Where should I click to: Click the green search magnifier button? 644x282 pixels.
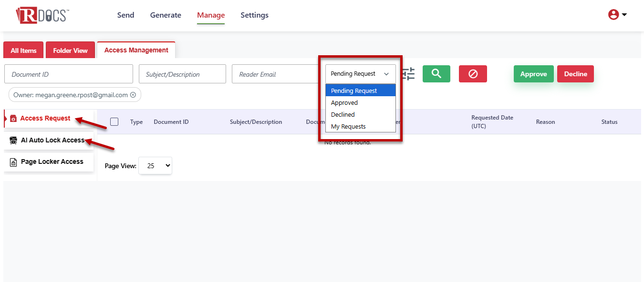tap(436, 74)
